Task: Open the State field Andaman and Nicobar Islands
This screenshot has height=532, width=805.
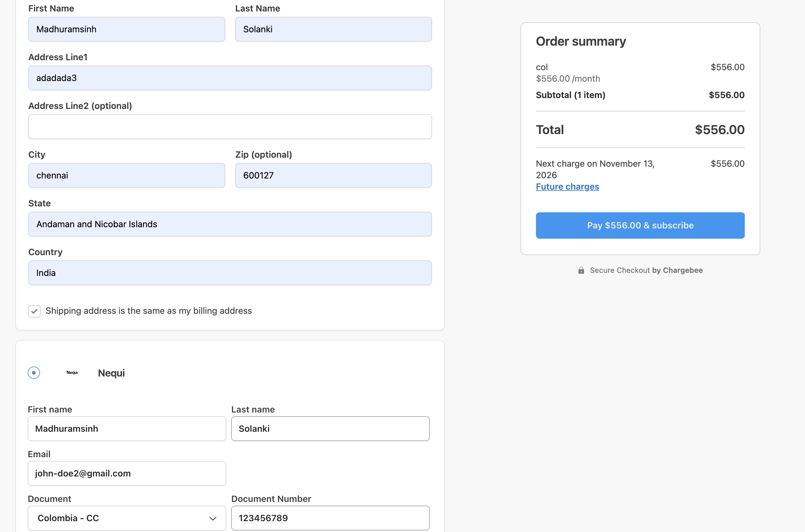Action: tap(230, 224)
